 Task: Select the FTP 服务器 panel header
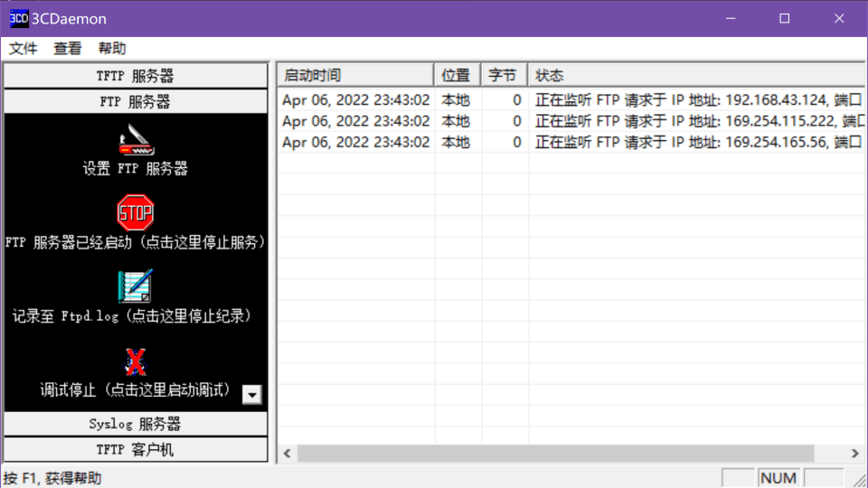click(x=136, y=102)
